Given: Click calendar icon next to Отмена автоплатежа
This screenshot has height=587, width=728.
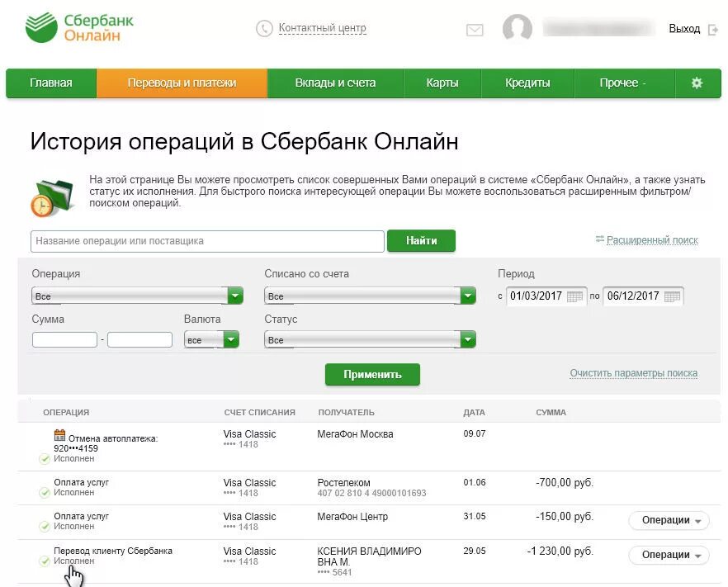Looking at the screenshot, I should (60, 435).
